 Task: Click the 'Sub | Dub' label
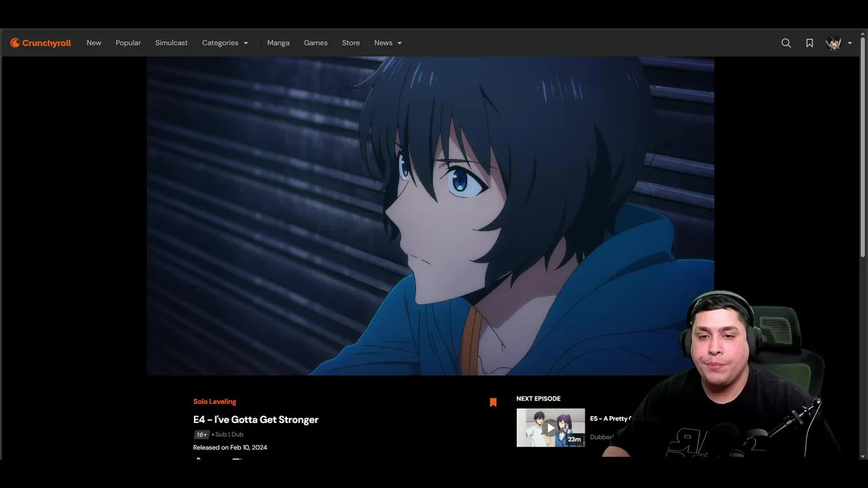pyautogui.click(x=229, y=434)
